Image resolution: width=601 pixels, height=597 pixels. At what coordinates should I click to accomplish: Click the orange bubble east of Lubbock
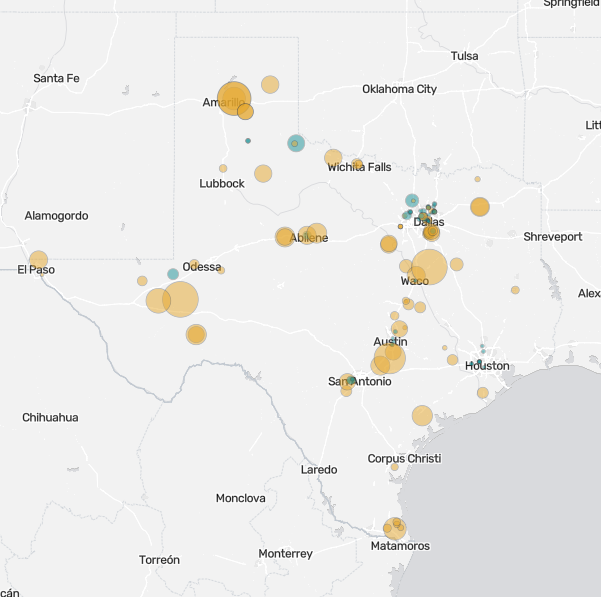[x=263, y=173]
